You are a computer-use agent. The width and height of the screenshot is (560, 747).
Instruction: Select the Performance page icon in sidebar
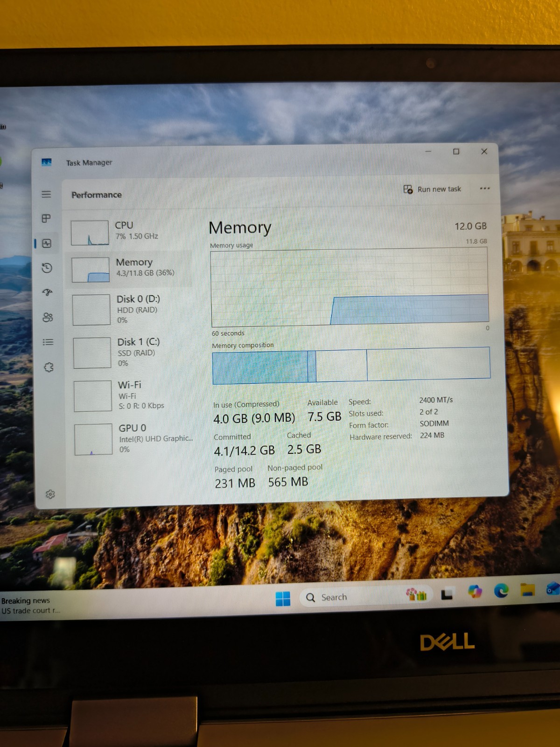coord(47,243)
